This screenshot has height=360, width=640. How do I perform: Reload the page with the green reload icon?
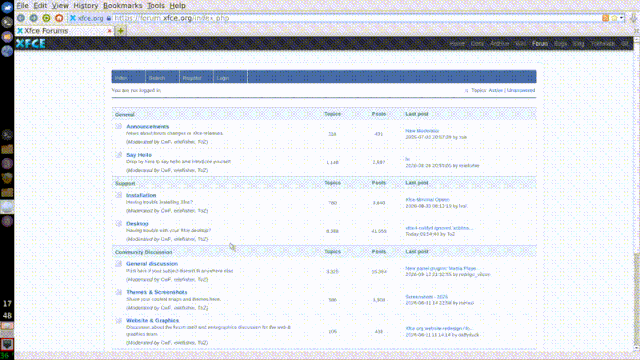coord(47,18)
